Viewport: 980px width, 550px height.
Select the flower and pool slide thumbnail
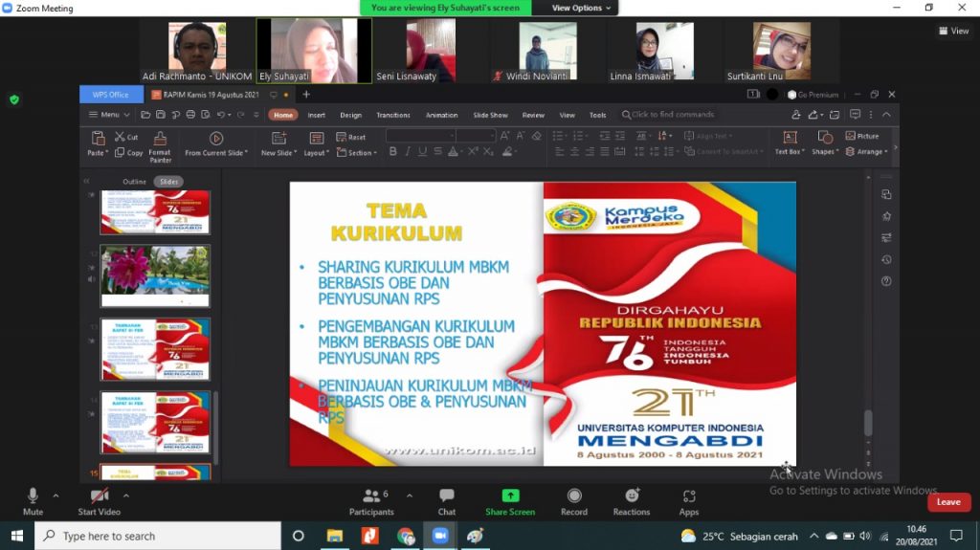pos(155,275)
